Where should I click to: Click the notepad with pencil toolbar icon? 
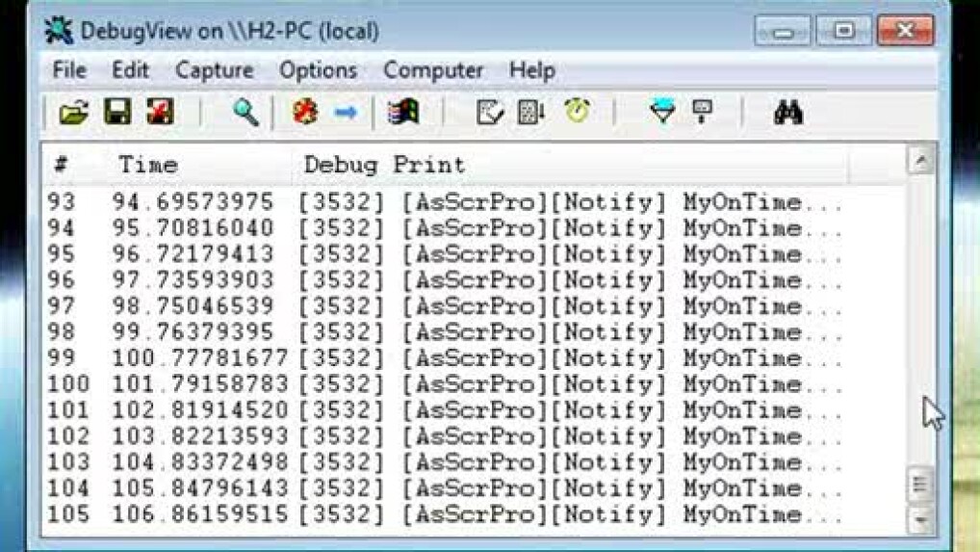(x=490, y=113)
